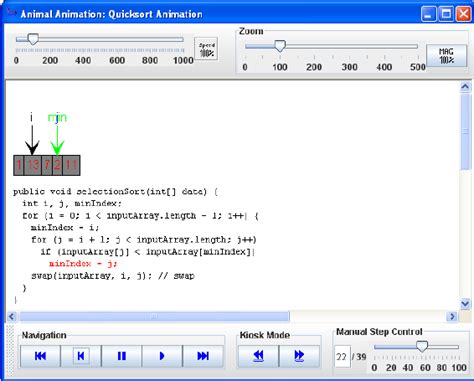Click the MAG 100% button
This screenshot has width=474, height=381.
[x=446, y=55]
